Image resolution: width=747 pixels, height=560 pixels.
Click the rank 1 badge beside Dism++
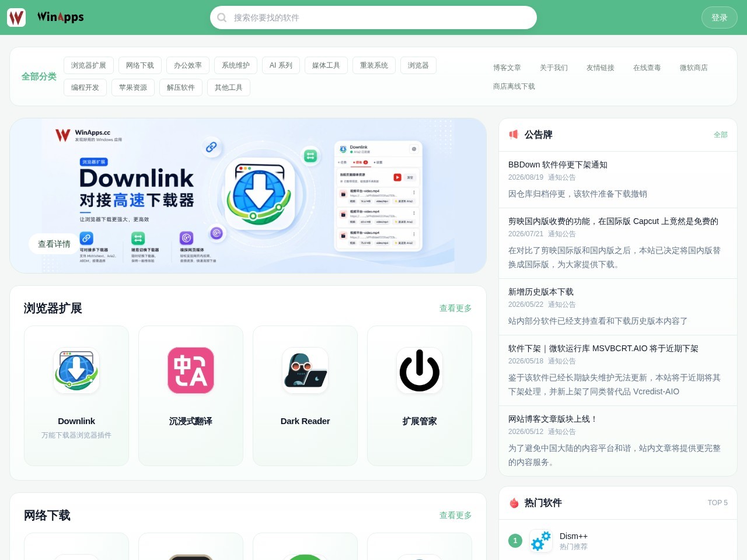(515, 541)
